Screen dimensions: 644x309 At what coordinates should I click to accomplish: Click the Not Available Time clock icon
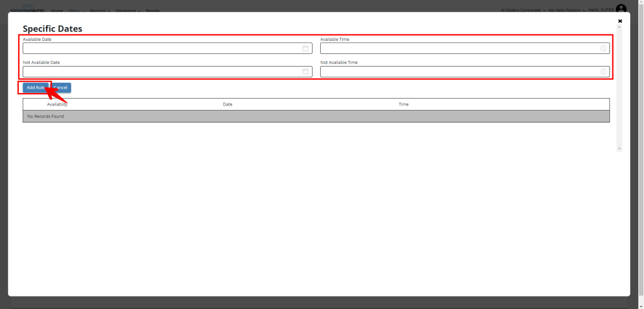[x=603, y=72]
